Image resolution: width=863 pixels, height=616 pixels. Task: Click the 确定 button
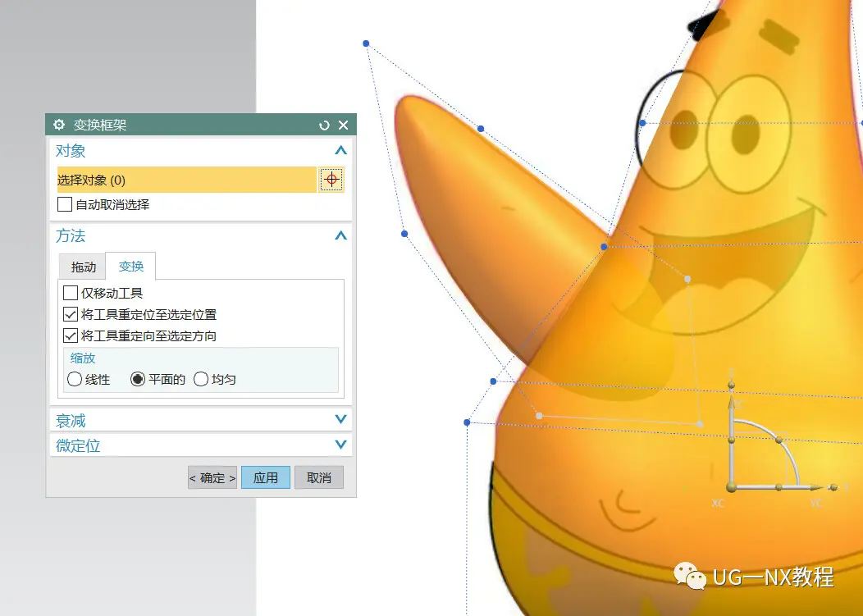(x=212, y=478)
